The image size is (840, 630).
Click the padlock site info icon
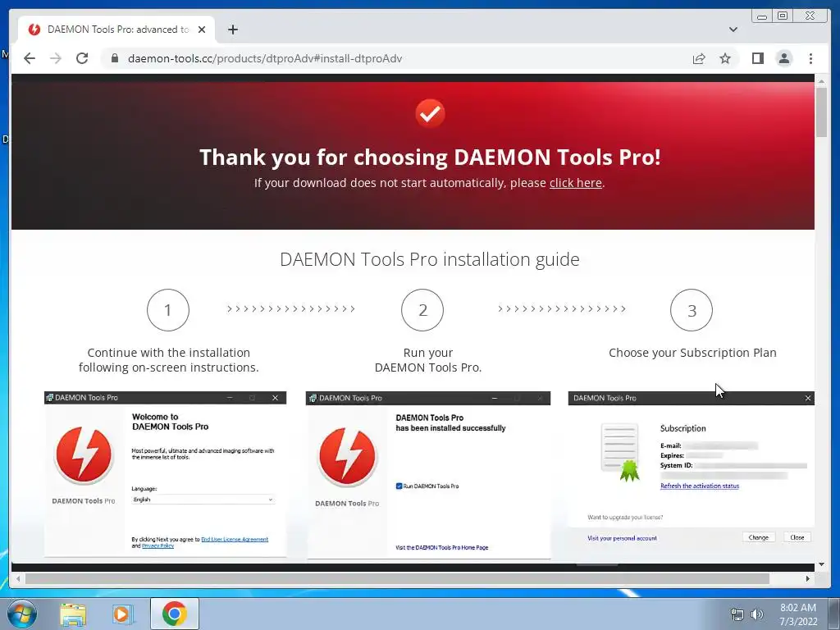[x=115, y=58]
